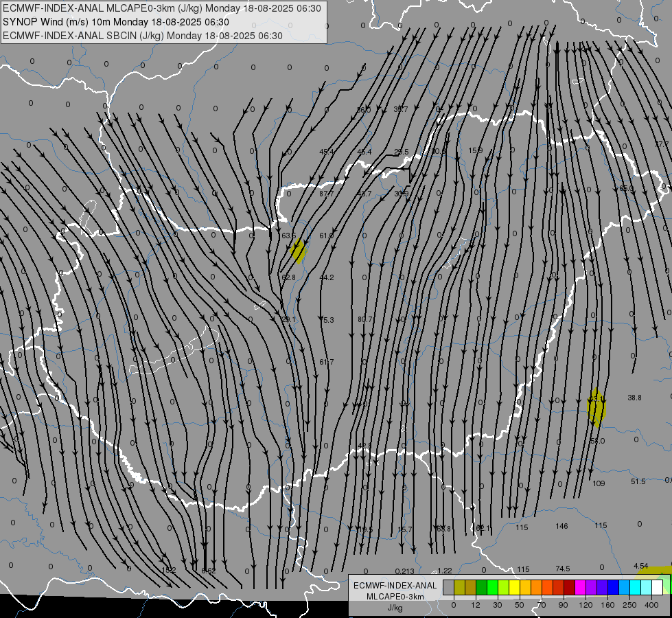Screen dimensions: 672x618
Task: Click the 87.7 grid value on map
Action: (326, 194)
